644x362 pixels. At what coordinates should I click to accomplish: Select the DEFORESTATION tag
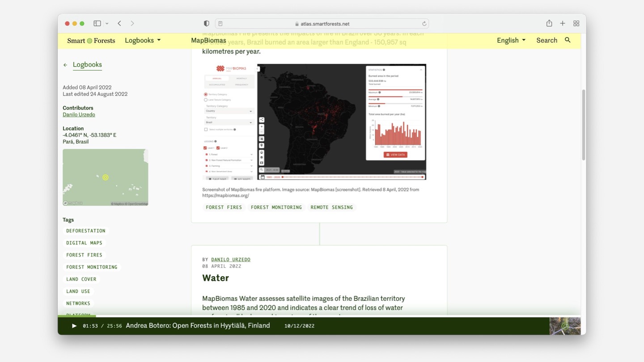coord(86,231)
